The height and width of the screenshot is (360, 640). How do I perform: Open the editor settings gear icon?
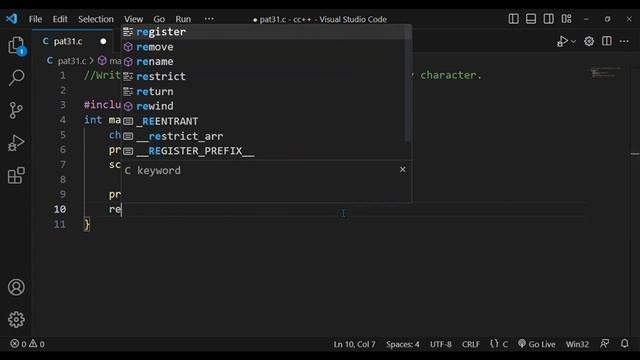pyautogui.click(x=589, y=41)
